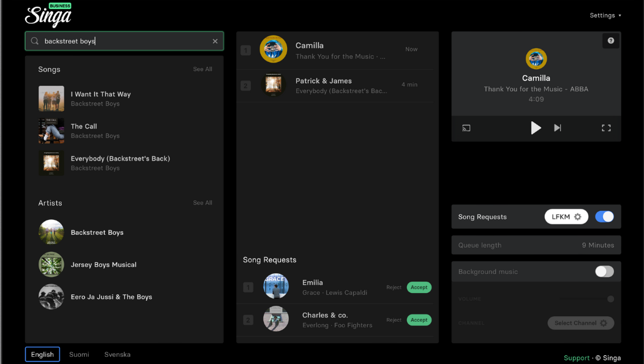Click Patrick & James queue cover

274,85
